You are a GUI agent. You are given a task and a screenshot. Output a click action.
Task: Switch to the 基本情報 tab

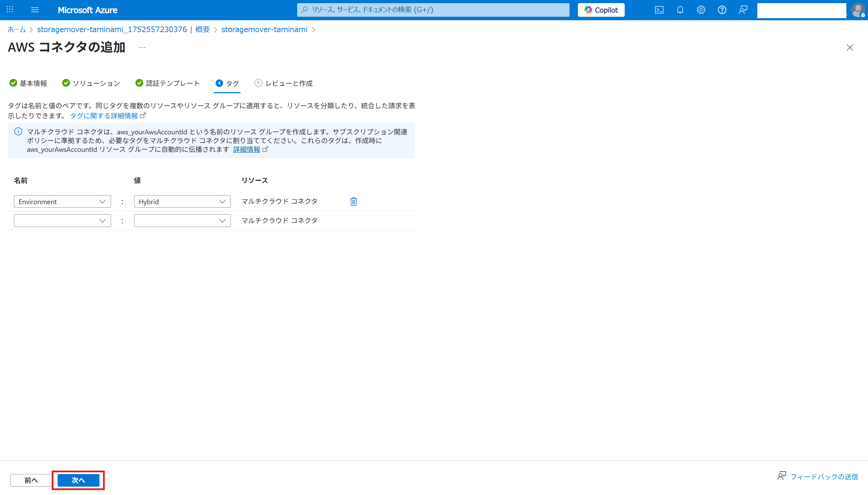click(28, 83)
